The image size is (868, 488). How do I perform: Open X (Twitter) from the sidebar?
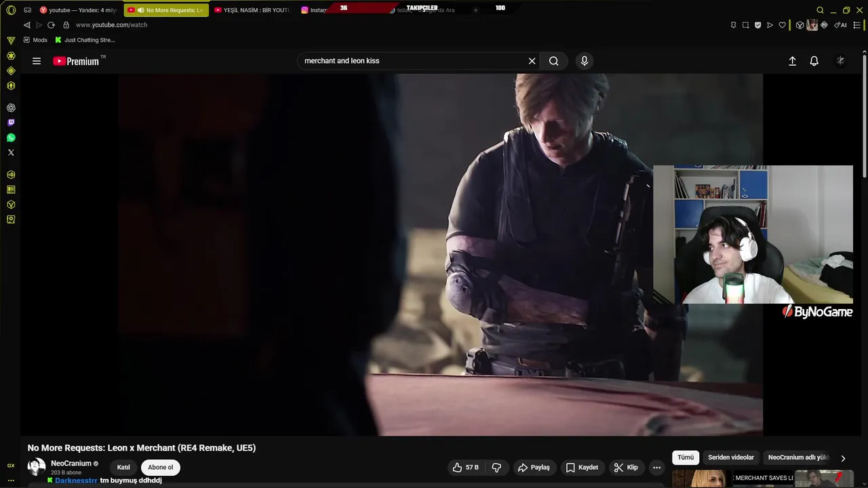(11, 152)
